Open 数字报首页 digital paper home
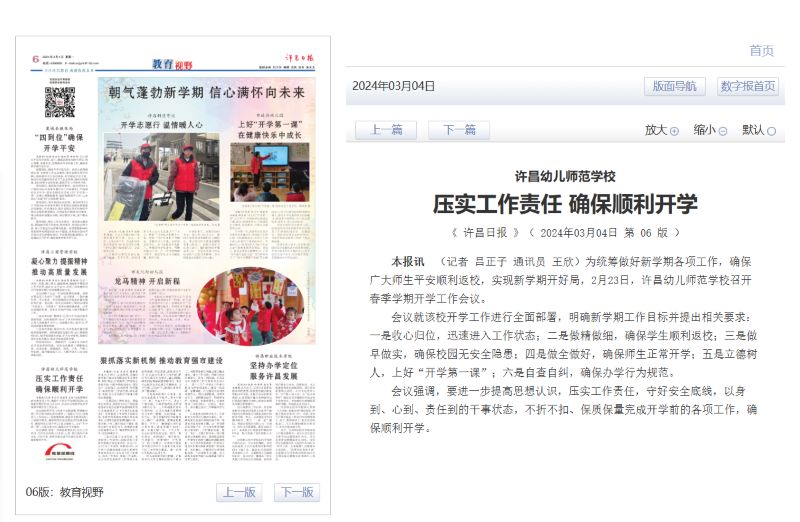This screenshot has height=522, width=800. [x=747, y=86]
